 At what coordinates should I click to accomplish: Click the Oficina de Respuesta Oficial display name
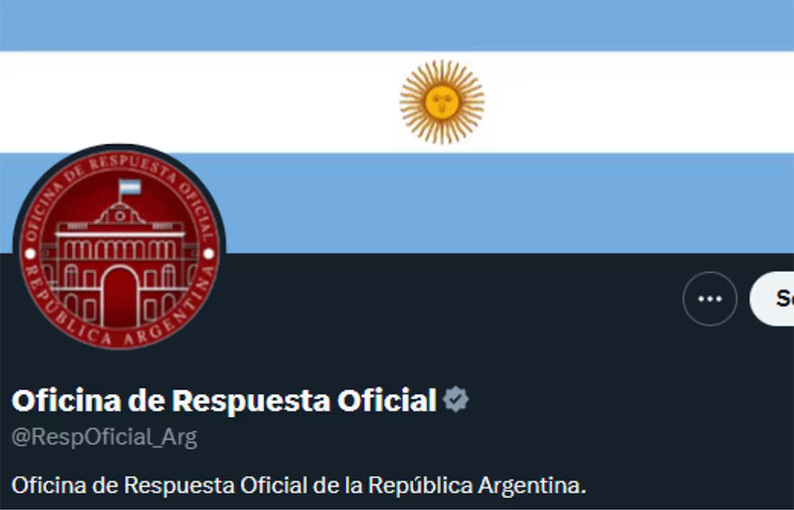coord(224,400)
